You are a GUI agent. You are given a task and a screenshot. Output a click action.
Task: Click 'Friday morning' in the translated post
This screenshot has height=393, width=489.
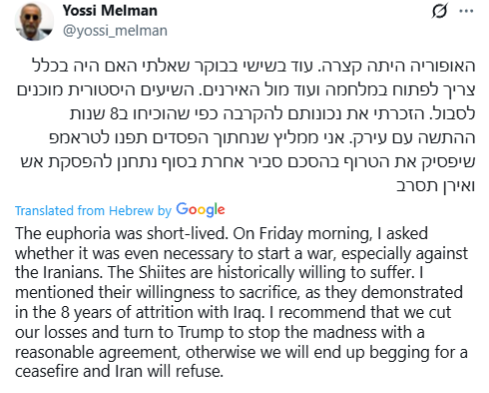(x=315, y=234)
